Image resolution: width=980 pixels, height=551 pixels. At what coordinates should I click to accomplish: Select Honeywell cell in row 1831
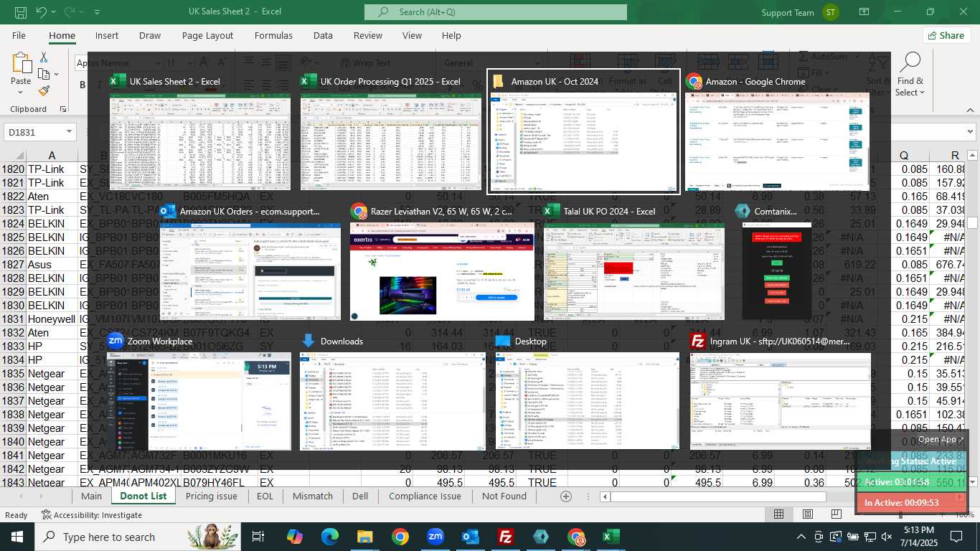click(51, 319)
